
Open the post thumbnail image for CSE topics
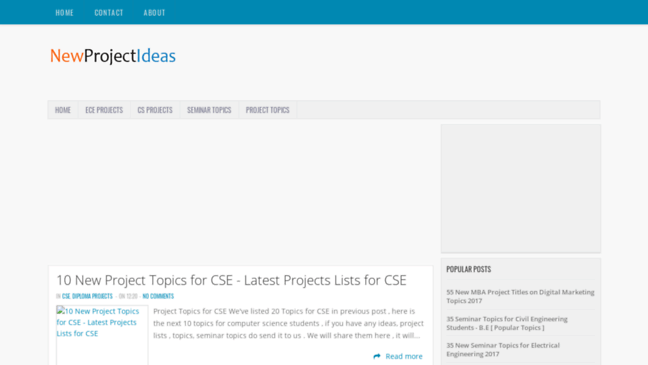(x=102, y=335)
